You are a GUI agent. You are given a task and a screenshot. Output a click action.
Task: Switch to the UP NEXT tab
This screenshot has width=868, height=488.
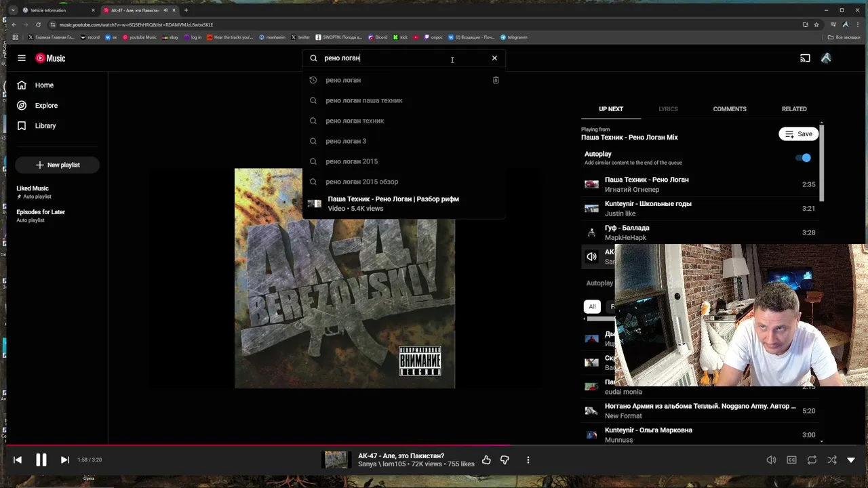click(x=611, y=109)
